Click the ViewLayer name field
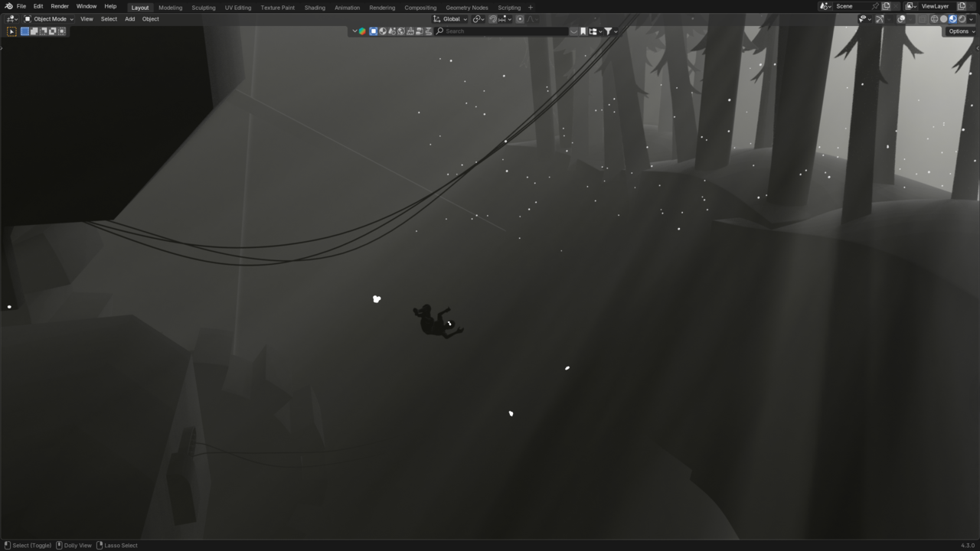The image size is (980, 551). click(x=937, y=6)
